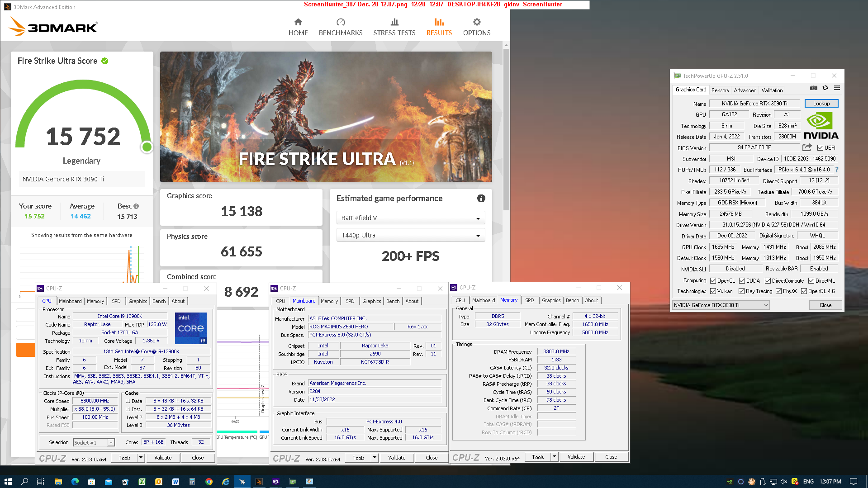Click GPU-Z Close button
Viewport: 868px width, 488px height.
[825, 305]
